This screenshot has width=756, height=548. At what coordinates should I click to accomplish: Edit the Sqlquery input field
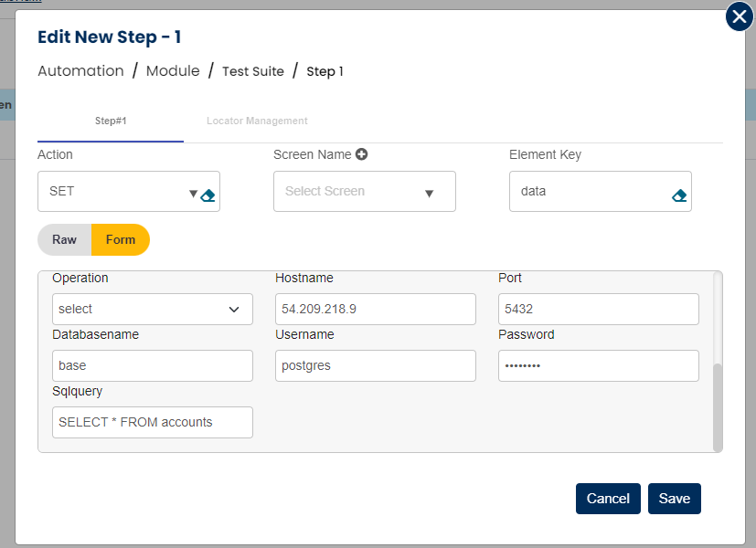pyautogui.click(x=153, y=423)
